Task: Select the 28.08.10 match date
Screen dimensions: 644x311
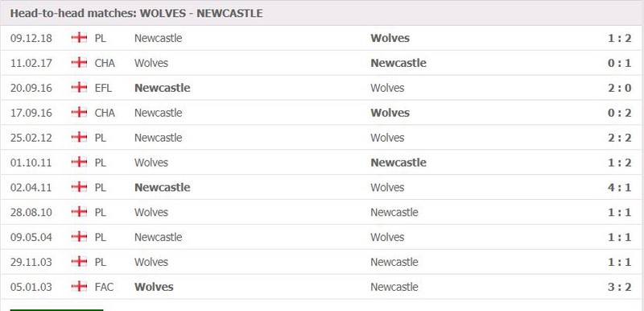Action: coord(31,213)
